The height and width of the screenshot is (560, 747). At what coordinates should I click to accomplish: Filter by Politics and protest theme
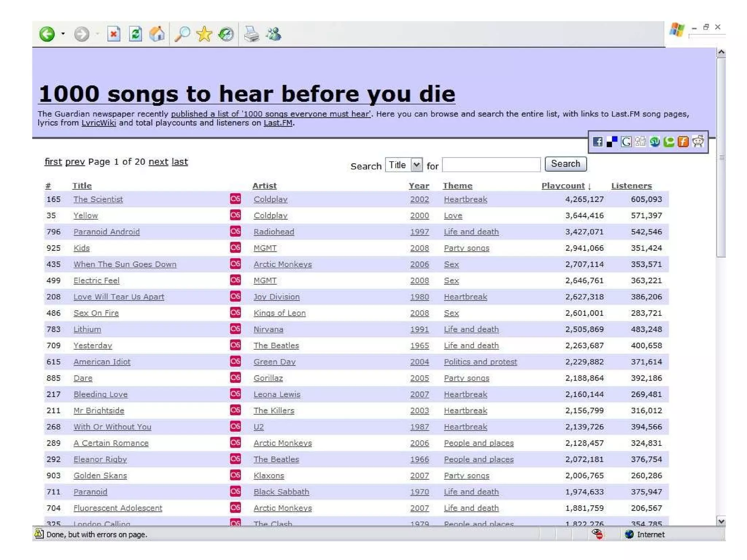pyautogui.click(x=480, y=362)
